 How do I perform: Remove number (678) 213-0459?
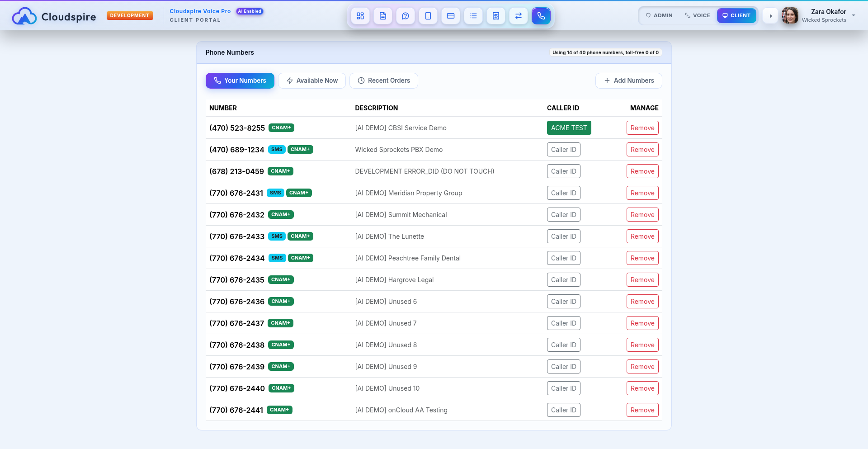point(642,171)
